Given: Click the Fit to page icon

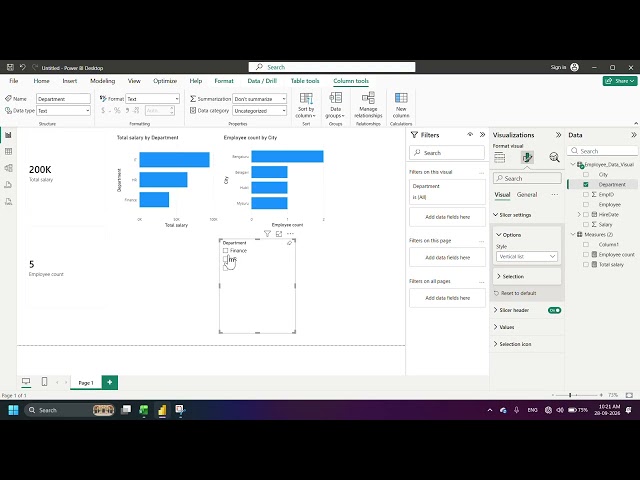Looking at the screenshot, I should click(629, 395).
